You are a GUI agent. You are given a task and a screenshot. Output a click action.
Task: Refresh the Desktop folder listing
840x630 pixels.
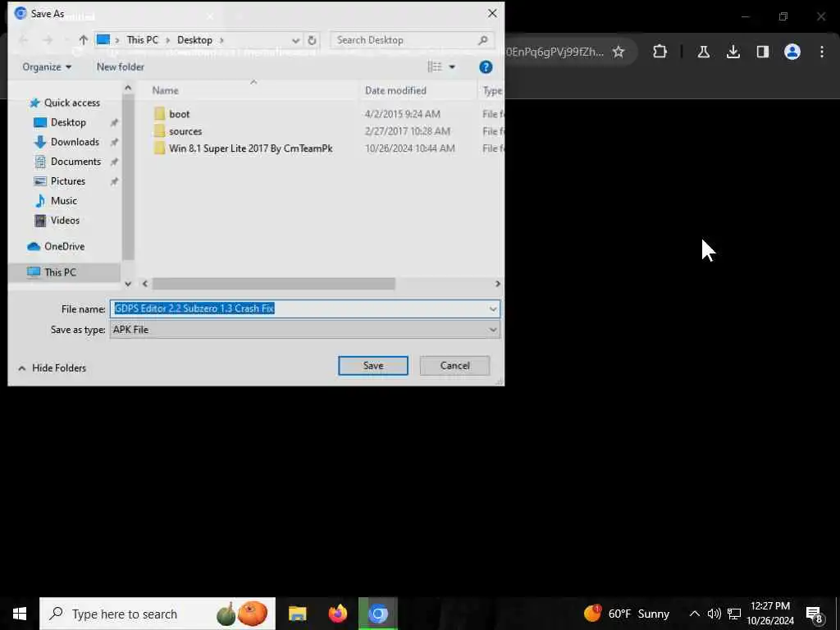click(312, 40)
